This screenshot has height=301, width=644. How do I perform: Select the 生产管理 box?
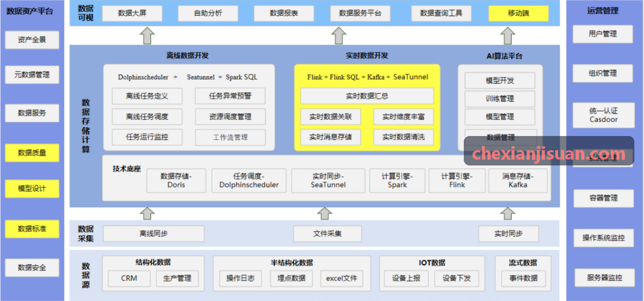(177, 278)
